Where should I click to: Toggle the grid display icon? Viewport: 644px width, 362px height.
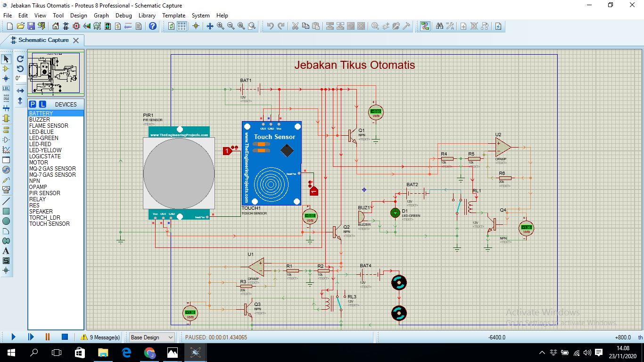pyautogui.click(x=182, y=26)
